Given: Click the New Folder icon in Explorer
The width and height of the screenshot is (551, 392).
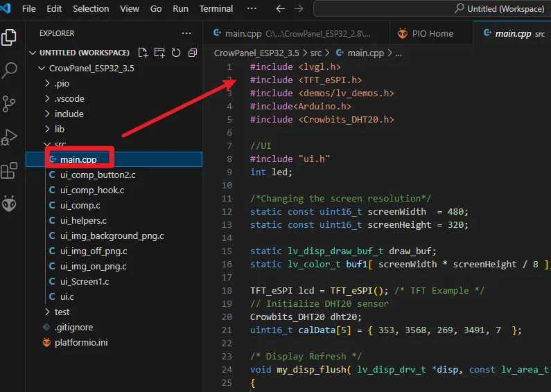Looking at the screenshot, I should (x=159, y=53).
